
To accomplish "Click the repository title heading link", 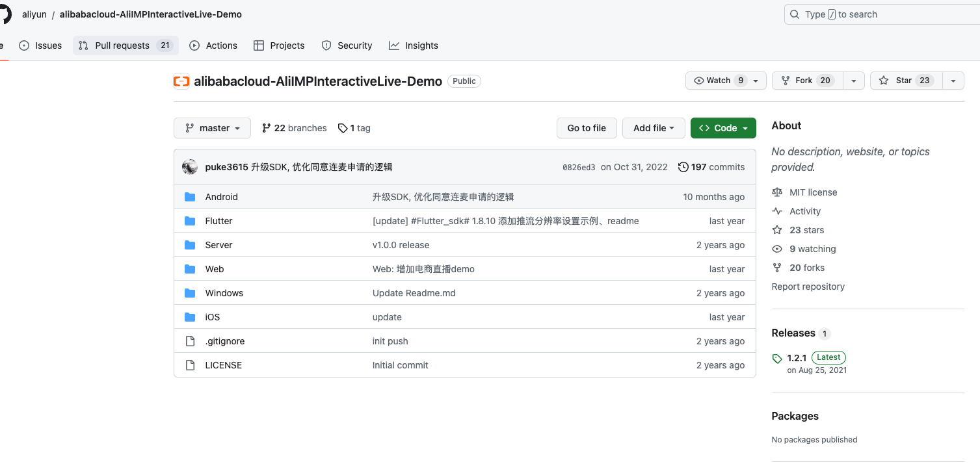I will pos(318,81).
